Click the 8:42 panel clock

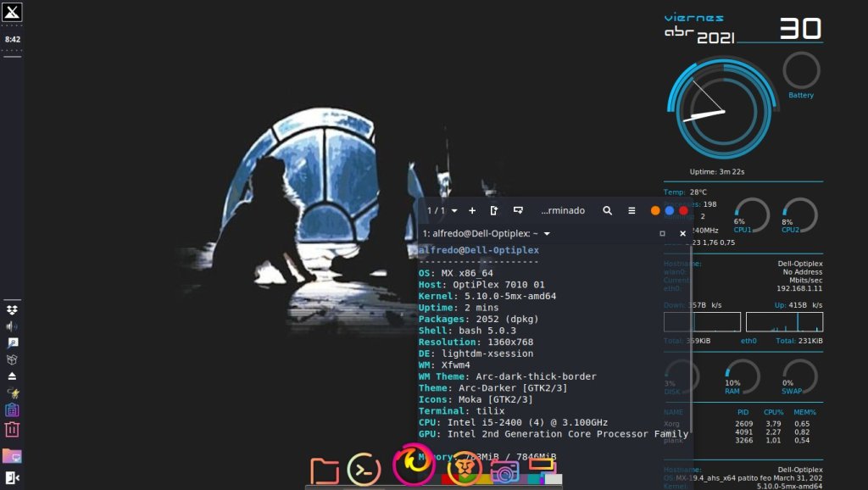[13, 39]
